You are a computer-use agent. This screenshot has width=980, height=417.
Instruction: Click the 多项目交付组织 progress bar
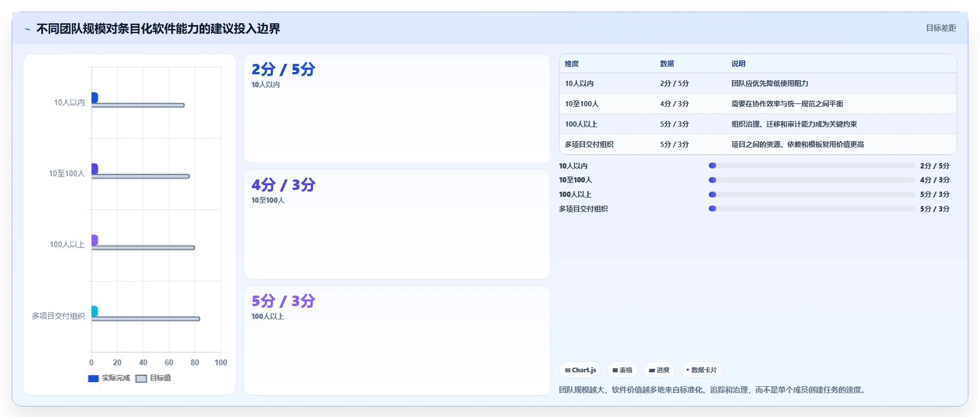tap(812, 208)
